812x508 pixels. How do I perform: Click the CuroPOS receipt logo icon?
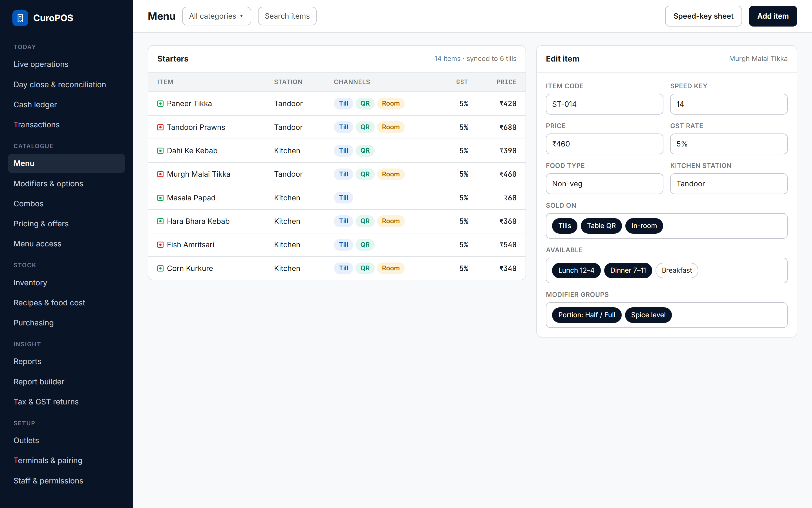[20, 18]
